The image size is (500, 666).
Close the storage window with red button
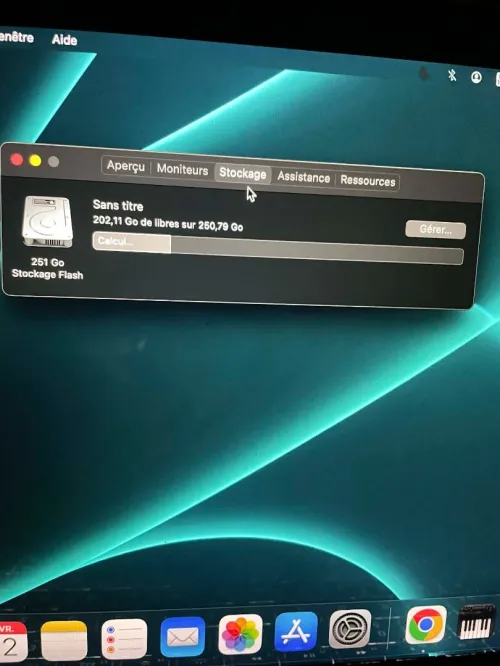point(17,160)
